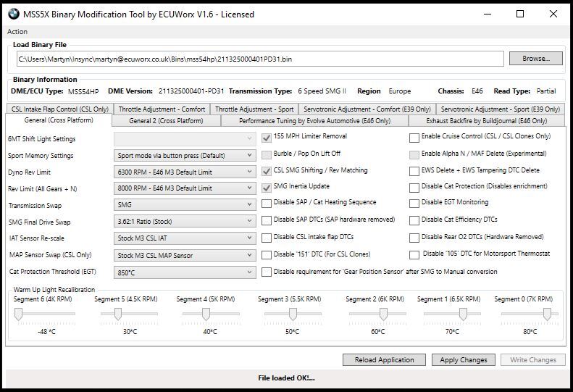This screenshot has height=392, width=573.
Task: Click the BMW logo icon in title bar
Action: coord(14,14)
